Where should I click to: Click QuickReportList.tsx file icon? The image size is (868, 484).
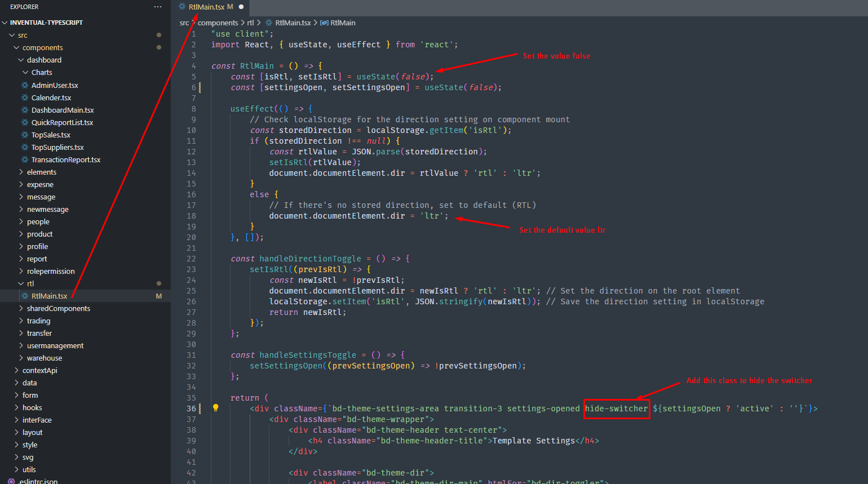25,122
